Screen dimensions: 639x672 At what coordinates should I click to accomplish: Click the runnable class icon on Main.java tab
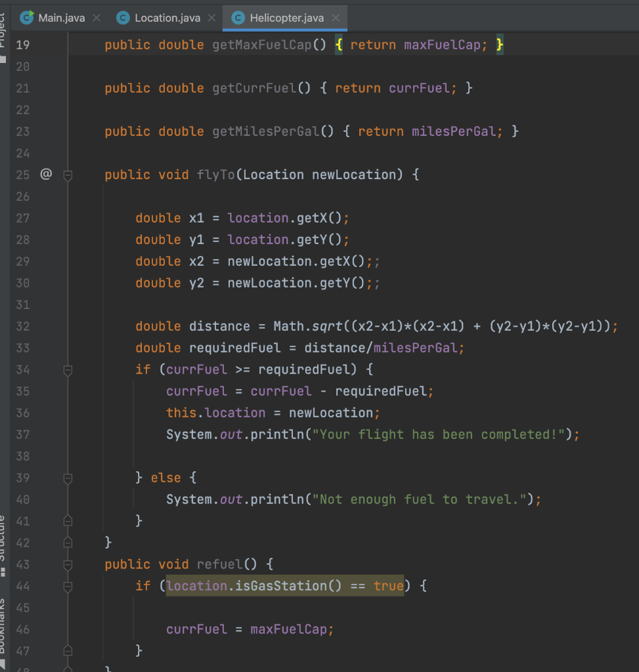(x=27, y=18)
